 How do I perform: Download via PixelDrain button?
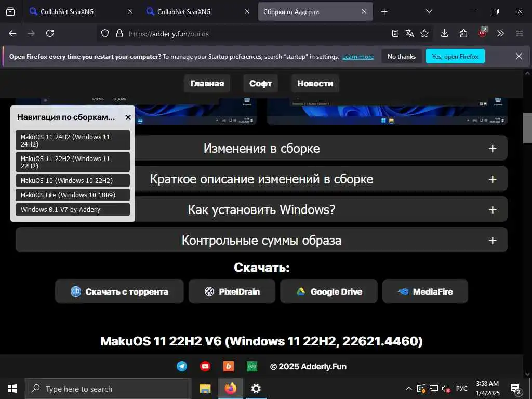coord(232,291)
